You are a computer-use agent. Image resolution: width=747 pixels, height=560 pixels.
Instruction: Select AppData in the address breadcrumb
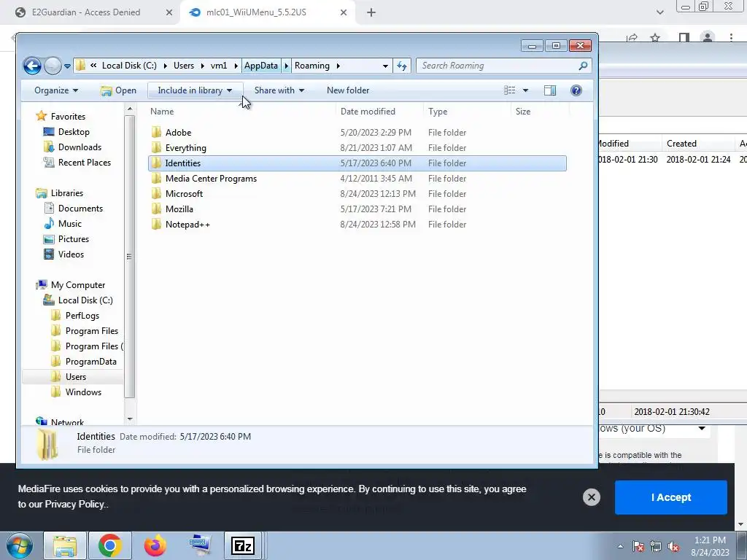[x=261, y=66]
